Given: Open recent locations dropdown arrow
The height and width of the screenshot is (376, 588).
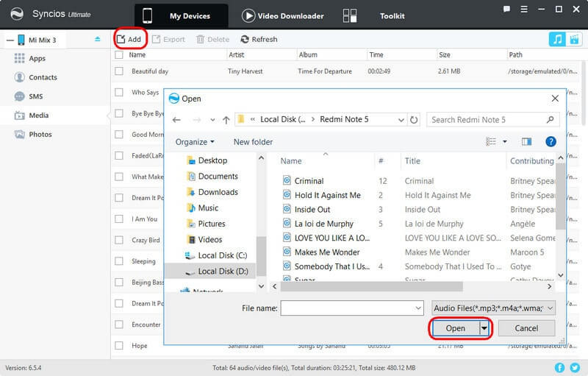Looking at the screenshot, I should point(212,120).
